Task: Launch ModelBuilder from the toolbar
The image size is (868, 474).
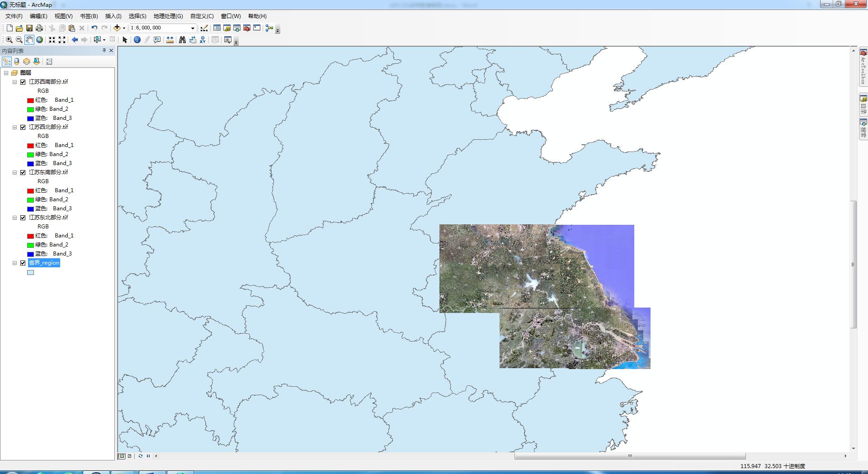Action: point(269,28)
